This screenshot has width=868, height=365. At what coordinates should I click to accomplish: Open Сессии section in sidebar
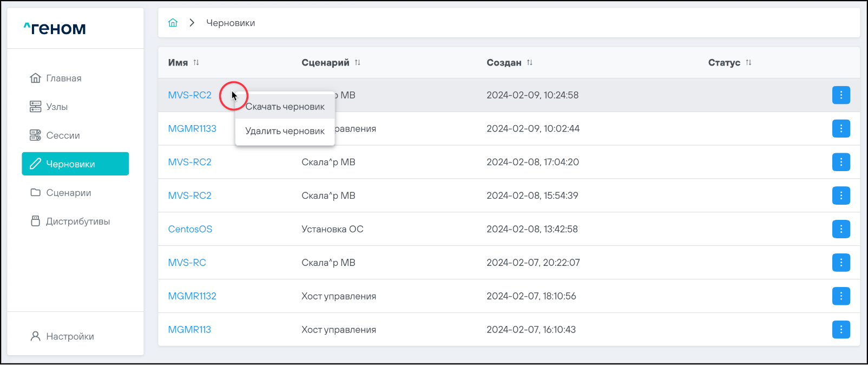[63, 135]
